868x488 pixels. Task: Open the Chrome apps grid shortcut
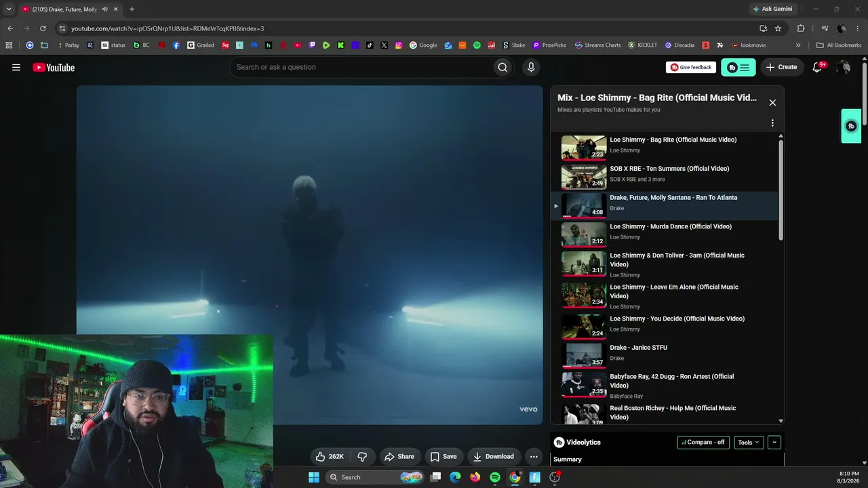9,45
